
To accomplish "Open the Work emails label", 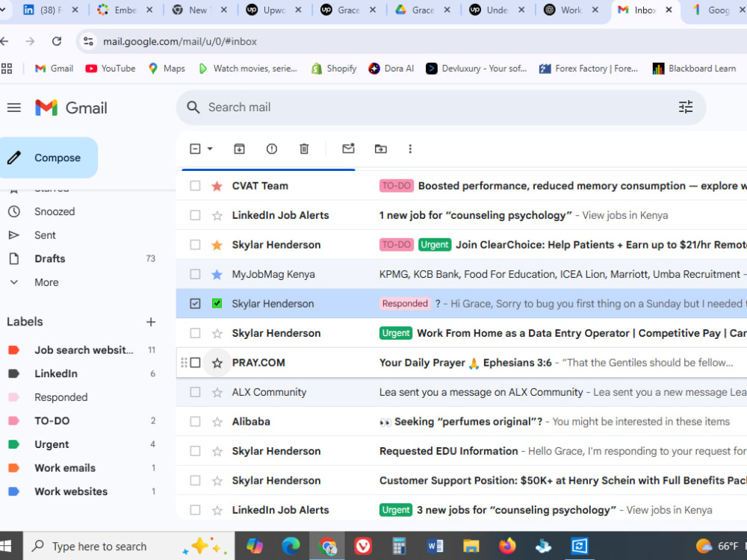I will point(65,468).
